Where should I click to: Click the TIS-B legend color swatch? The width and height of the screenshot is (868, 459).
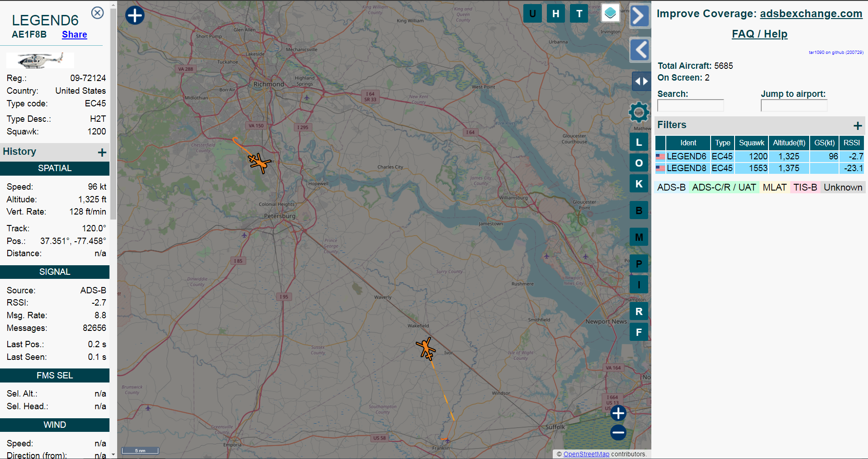(x=805, y=187)
